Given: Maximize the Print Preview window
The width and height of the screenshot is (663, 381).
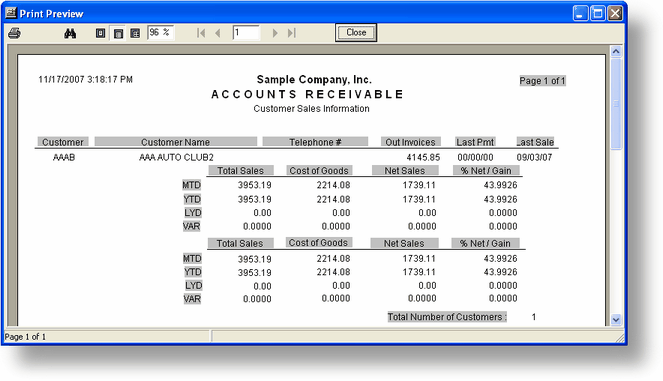Looking at the screenshot, I should point(598,14).
